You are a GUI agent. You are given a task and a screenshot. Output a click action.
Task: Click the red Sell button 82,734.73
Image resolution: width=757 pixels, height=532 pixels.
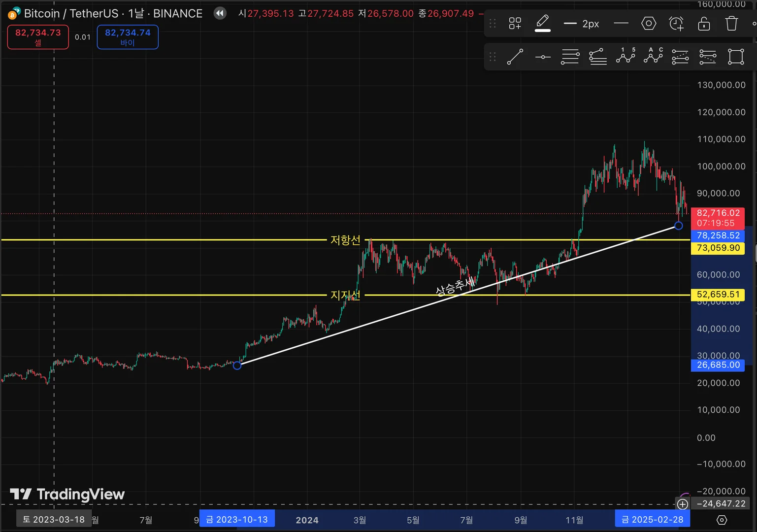(38, 37)
